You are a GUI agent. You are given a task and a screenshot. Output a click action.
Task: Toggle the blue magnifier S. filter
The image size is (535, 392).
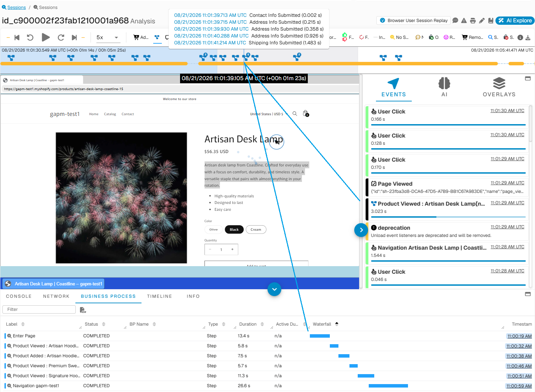493,37
